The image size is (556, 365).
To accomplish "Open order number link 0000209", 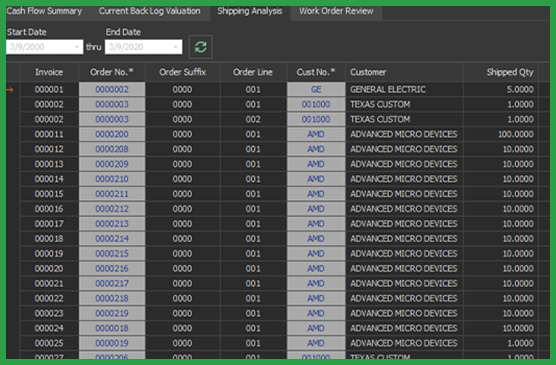I will pos(112,164).
